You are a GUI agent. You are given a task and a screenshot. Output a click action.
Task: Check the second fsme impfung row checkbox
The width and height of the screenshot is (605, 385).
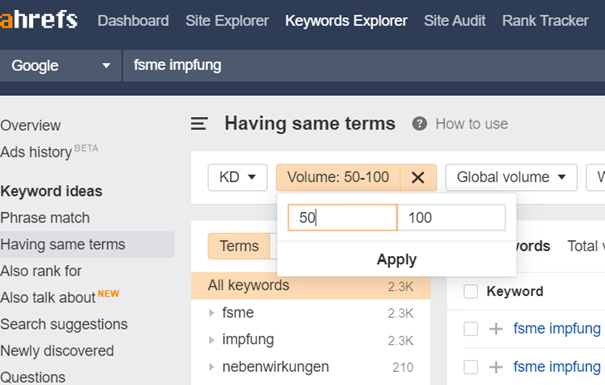pyautogui.click(x=471, y=367)
